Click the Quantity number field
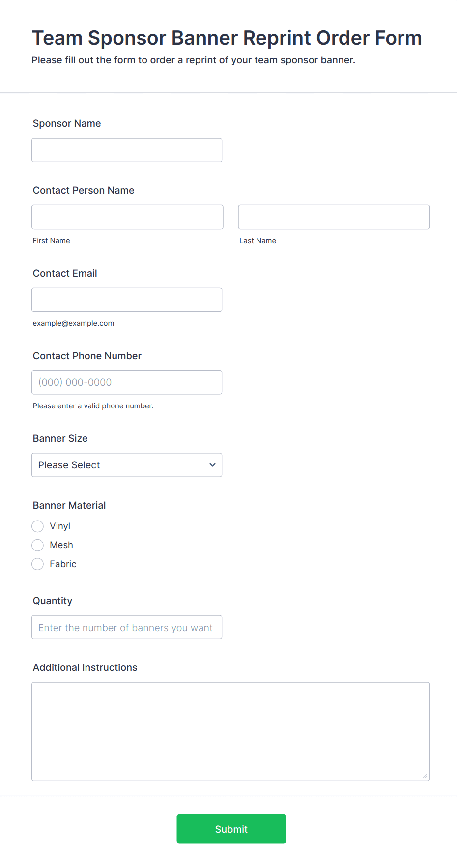This screenshot has width=457, height=868. 127,627
